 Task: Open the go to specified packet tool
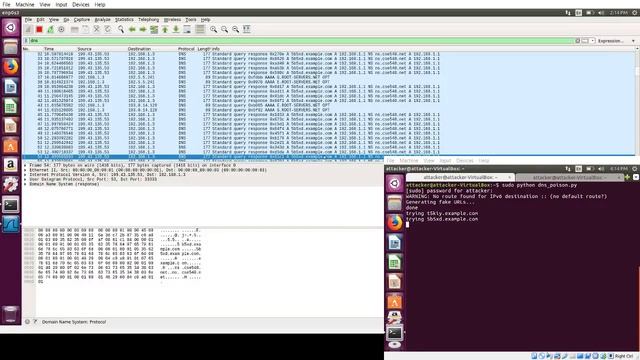pos(154,29)
